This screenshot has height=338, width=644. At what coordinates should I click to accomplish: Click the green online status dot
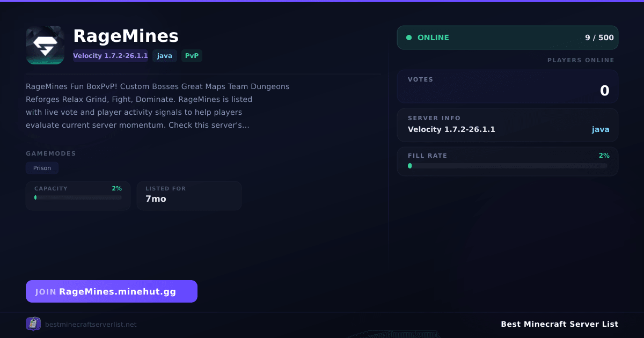(409, 38)
